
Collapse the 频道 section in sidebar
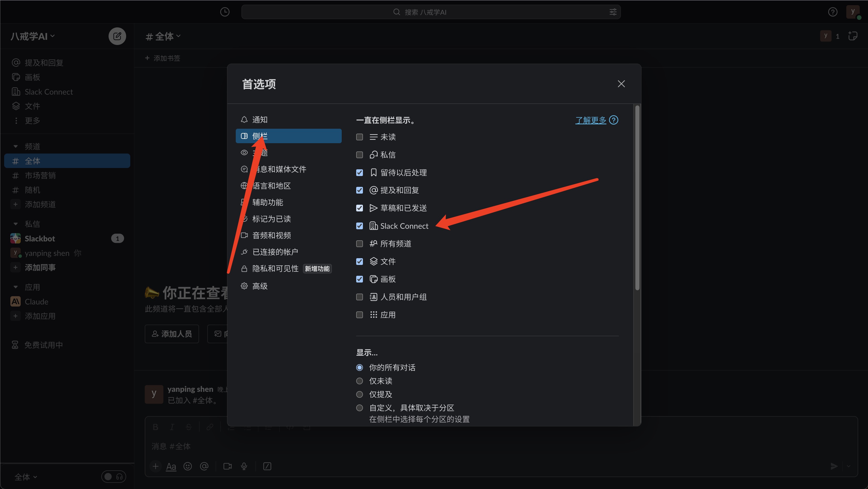click(16, 146)
